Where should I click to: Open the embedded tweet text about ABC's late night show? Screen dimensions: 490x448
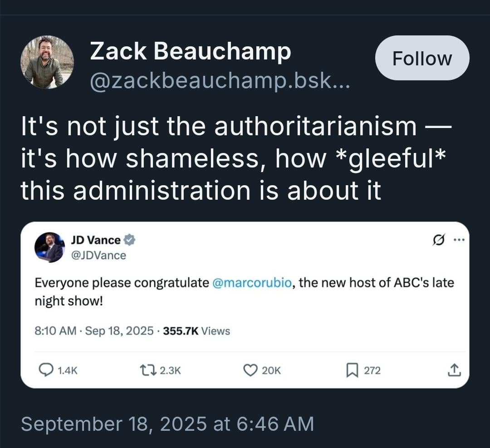point(244,292)
